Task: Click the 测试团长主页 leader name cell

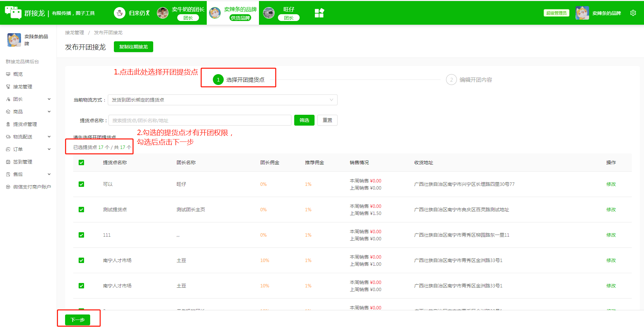Action: coord(191,210)
